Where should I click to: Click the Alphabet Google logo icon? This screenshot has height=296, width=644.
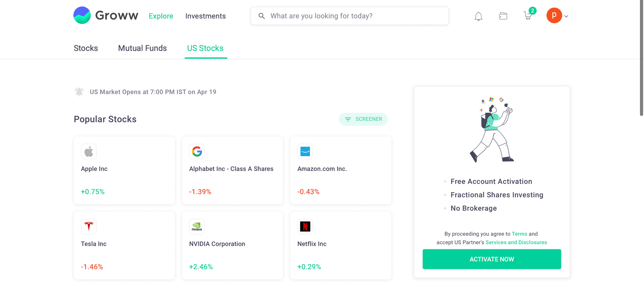[x=197, y=152]
